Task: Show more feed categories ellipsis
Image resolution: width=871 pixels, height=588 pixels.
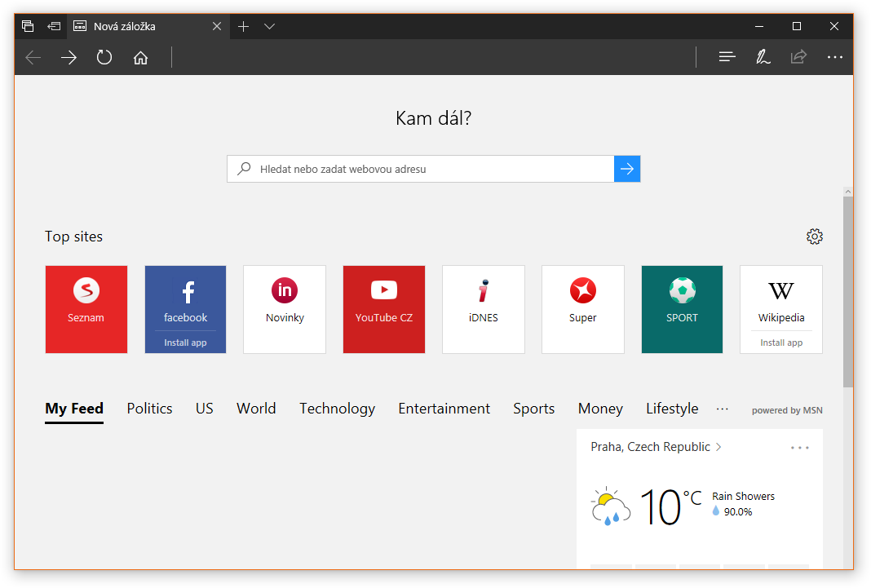Action: pos(722,409)
